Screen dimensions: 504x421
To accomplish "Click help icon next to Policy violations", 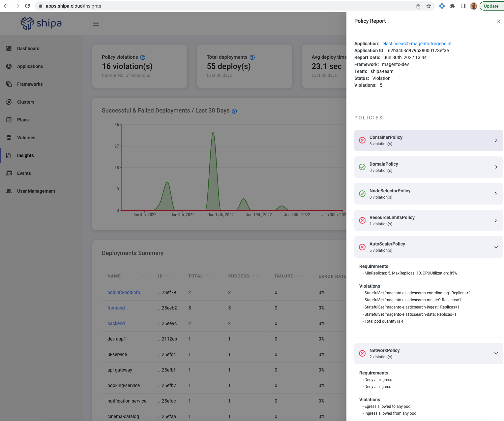I will pos(143,57).
